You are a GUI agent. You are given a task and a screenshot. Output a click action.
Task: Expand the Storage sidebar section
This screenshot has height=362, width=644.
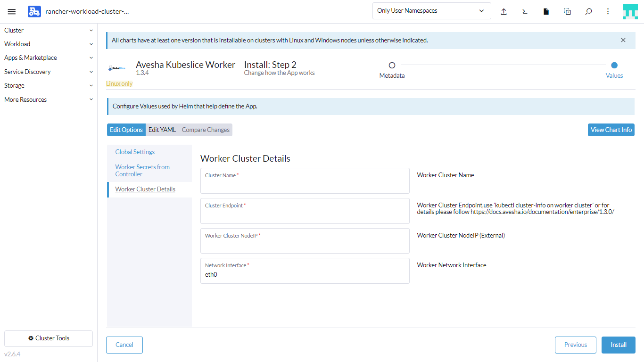point(49,85)
